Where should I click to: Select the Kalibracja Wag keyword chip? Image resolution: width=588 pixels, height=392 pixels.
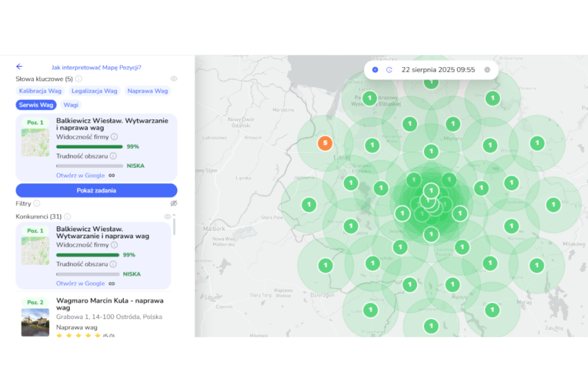pyautogui.click(x=40, y=91)
